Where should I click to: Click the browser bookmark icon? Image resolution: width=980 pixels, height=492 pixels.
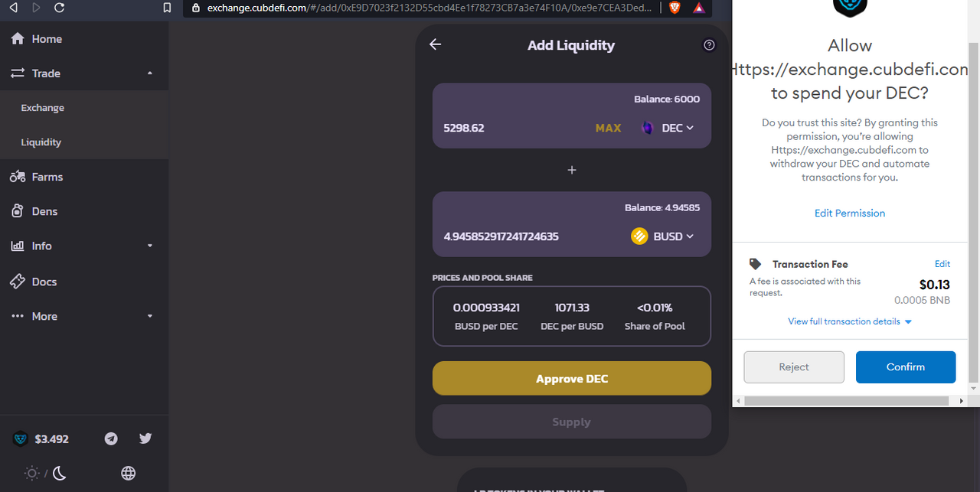(168, 8)
